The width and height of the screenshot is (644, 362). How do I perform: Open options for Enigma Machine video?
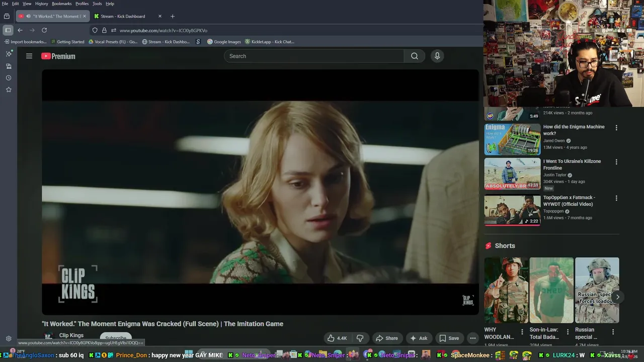coord(616,128)
